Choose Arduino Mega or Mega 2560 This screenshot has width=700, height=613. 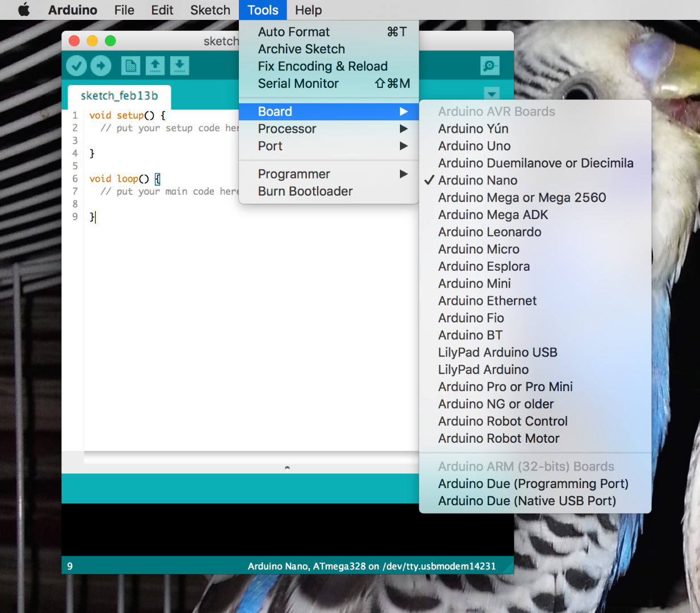point(521,198)
